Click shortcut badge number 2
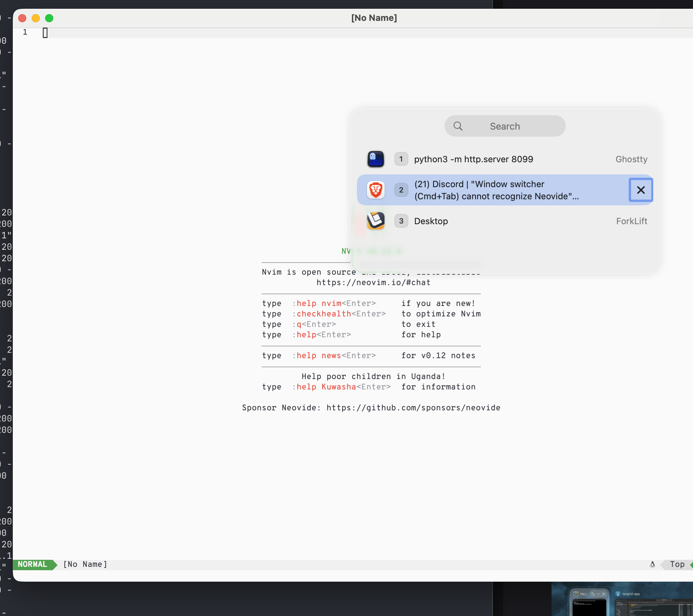This screenshot has height=616, width=693. [x=401, y=190]
